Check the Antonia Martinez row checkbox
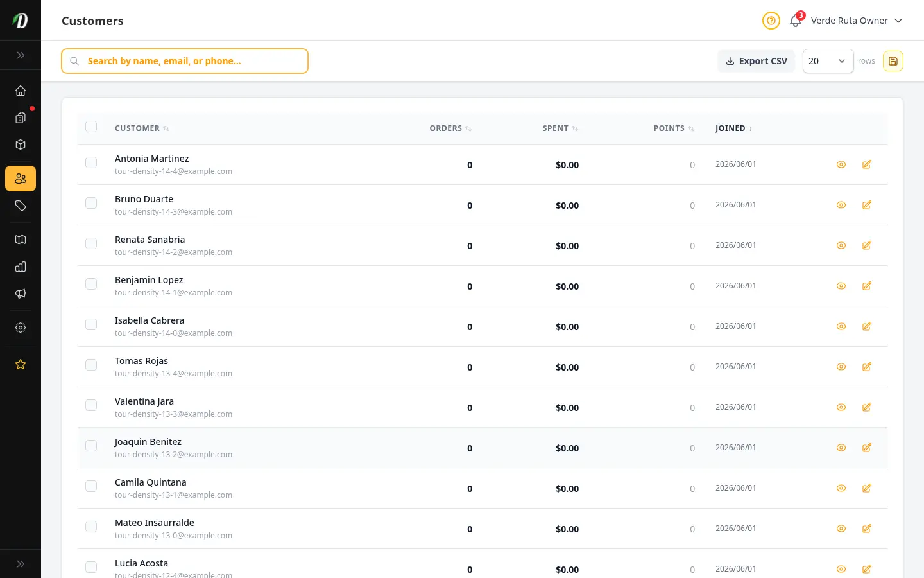This screenshot has height=578, width=924. coord(91,162)
